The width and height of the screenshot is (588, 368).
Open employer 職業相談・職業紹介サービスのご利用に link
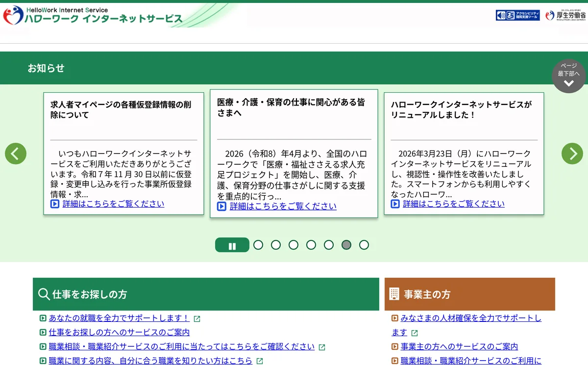[x=471, y=361]
